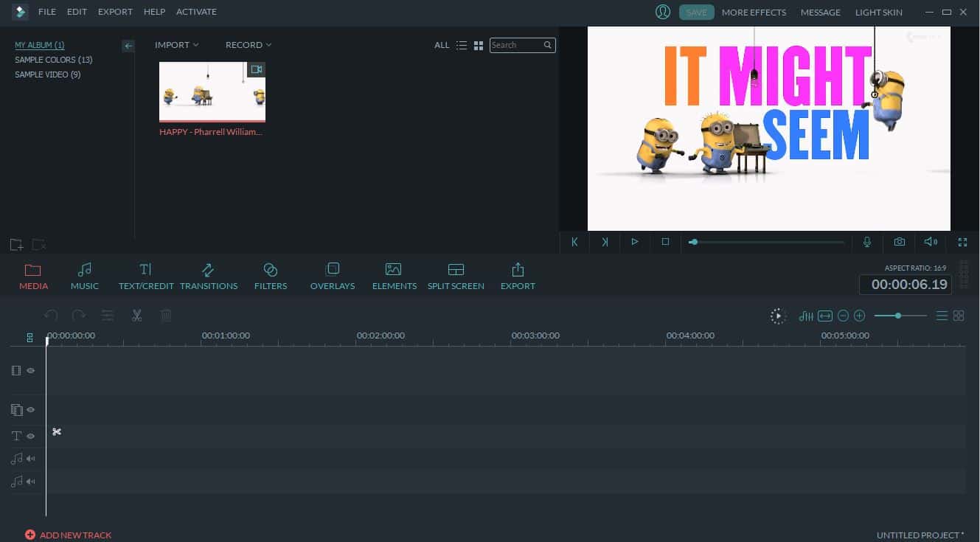Image resolution: width=980 pixels, height=542 pixels.
Task: Click the undo arrow icon
Action: pos(51,316)
